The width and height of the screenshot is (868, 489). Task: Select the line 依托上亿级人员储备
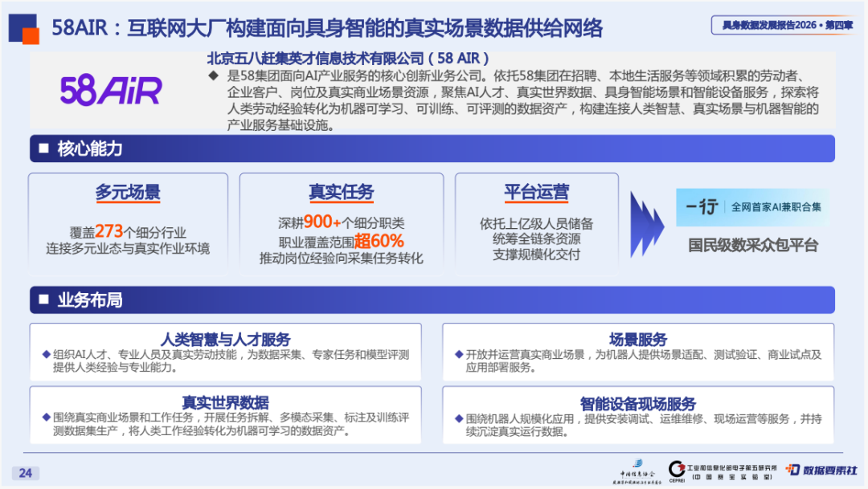pos(536,223)
